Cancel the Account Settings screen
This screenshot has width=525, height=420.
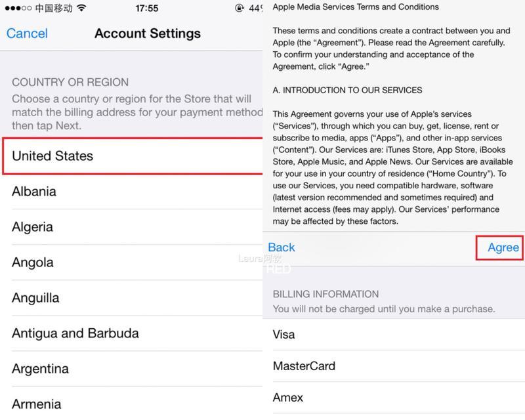tap(27, 33)
